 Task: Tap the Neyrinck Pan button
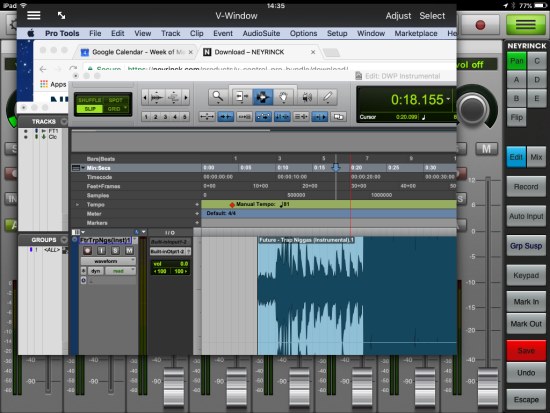coord(516,61)
